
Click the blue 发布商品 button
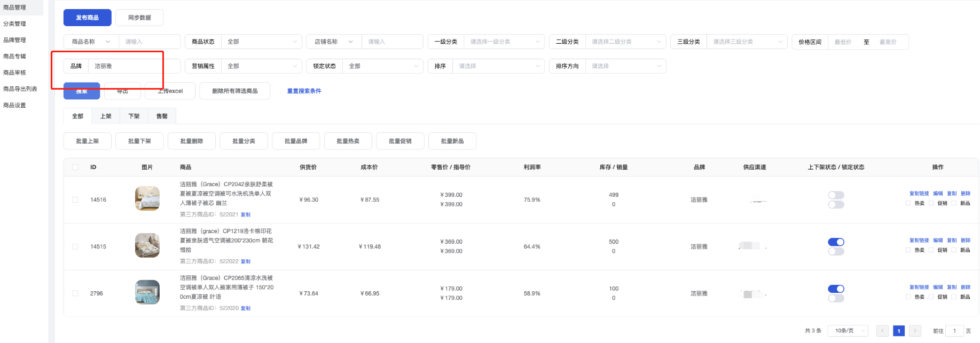pyautogui.click(x=88, y=18)
